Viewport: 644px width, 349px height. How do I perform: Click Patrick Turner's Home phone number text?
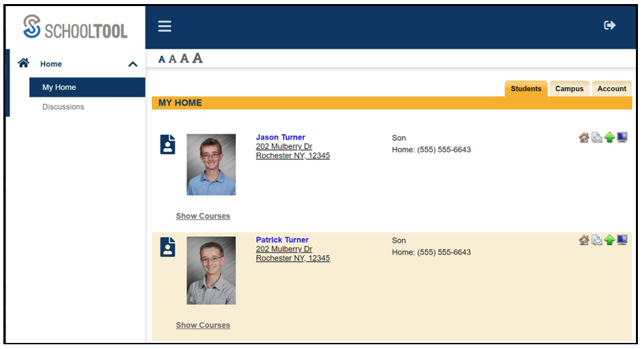[432, 252]
